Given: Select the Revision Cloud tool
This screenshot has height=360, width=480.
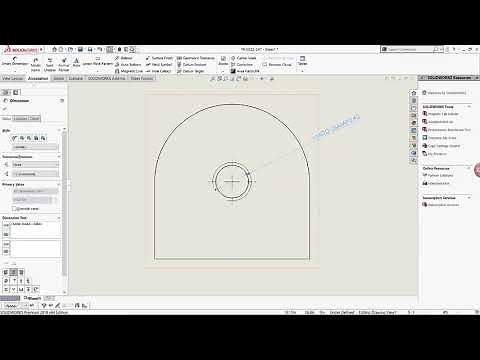Looking at the screenshot, I should click(x=277, y=64).
